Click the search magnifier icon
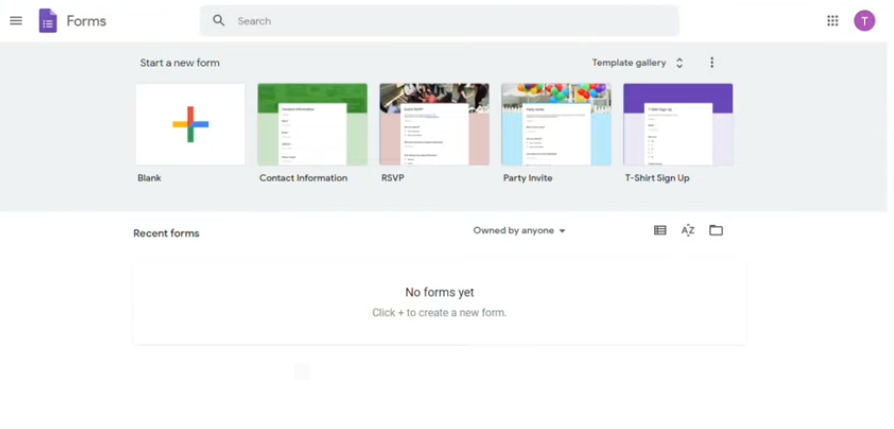894x429 pixels. tap(219, 21)
